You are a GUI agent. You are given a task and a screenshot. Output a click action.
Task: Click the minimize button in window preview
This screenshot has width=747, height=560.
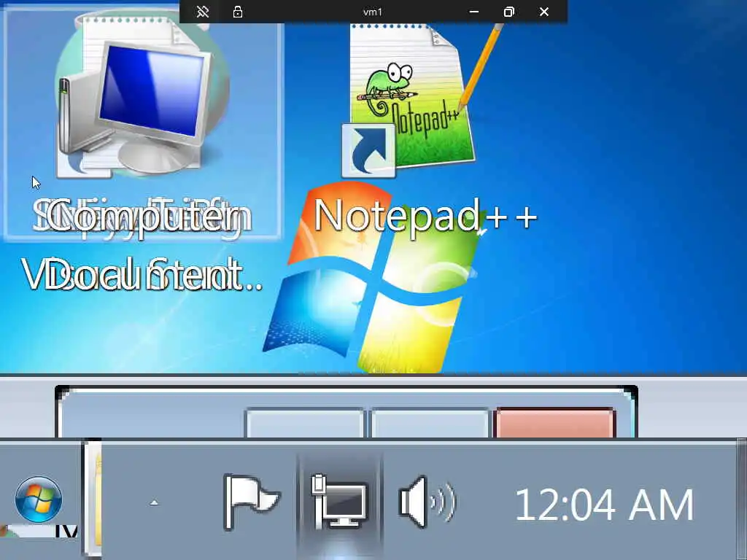(x=305, y=423)
